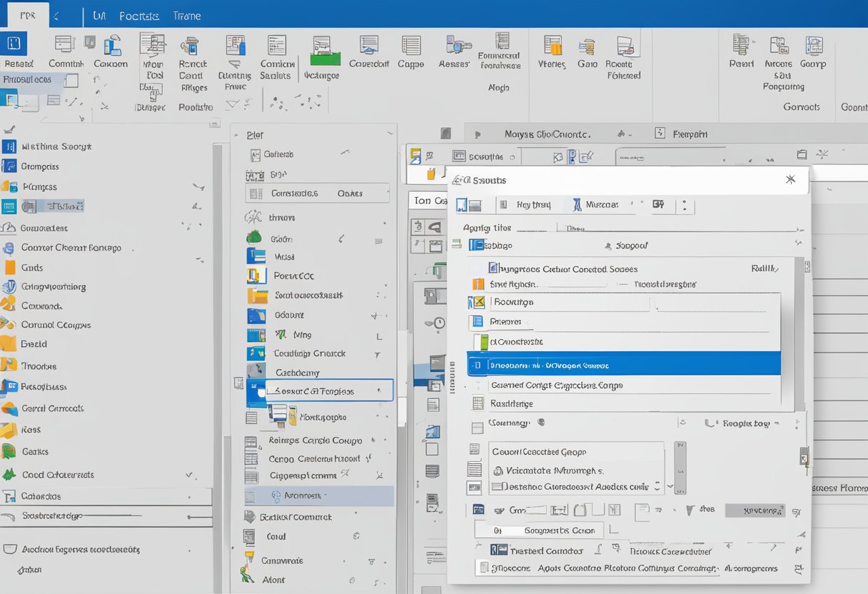This screenshot has width=868, height=594.
Task: Click the red envelope icon in the dialog list
Action: tap(478, 301)
